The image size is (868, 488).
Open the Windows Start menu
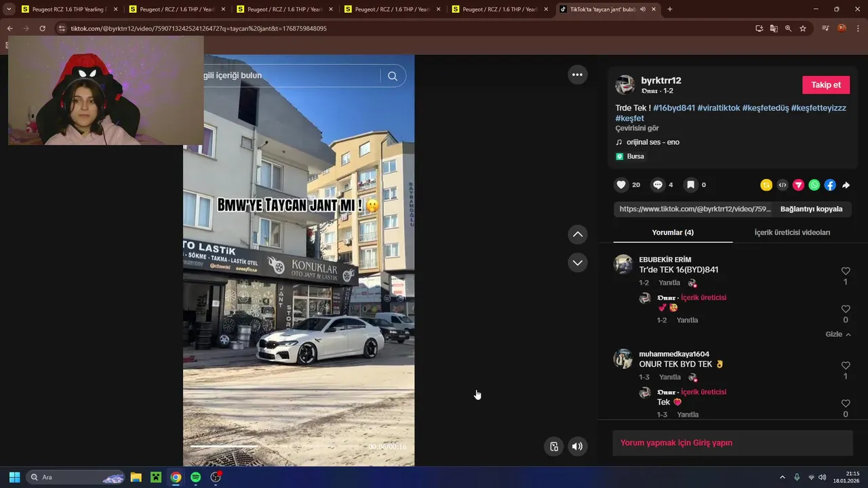click(x=14, y=477)
